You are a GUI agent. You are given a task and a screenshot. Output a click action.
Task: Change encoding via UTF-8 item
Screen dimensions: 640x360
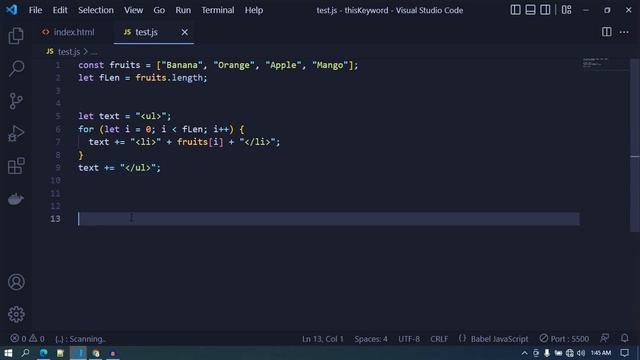[x=409, y=339]
